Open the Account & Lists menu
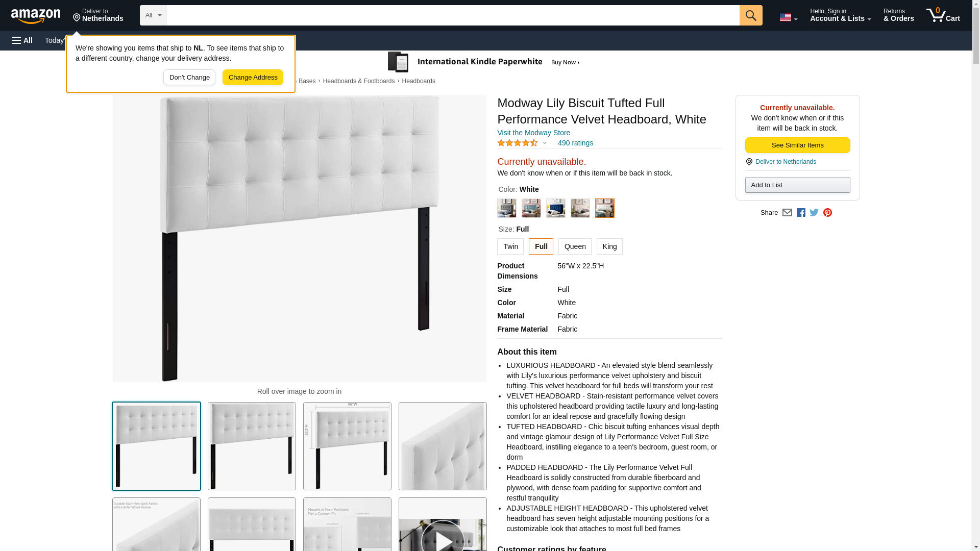980x551 pixels. [840, 15]
